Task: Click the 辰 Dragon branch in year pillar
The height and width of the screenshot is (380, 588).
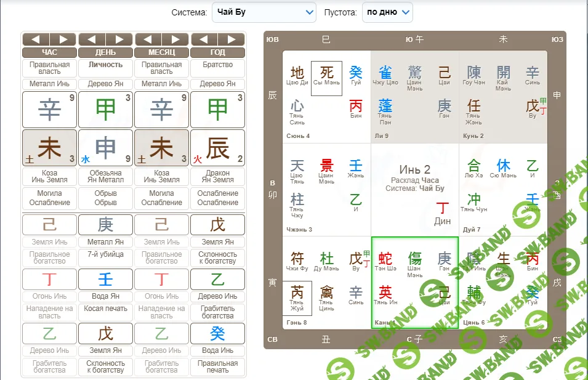Action: pos(218,148)
